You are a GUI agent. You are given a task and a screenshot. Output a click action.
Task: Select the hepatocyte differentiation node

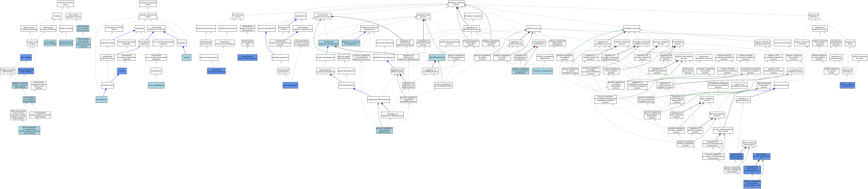point(378,100)
